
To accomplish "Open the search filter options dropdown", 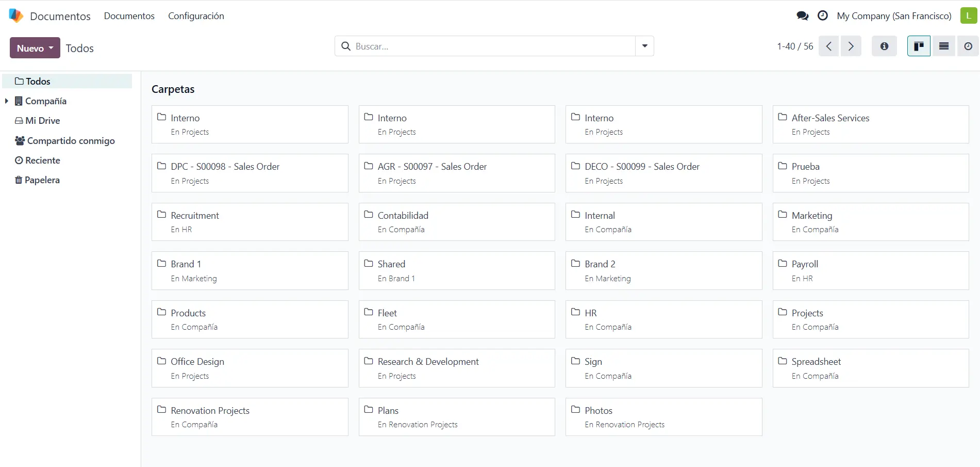I will [644, 46].
